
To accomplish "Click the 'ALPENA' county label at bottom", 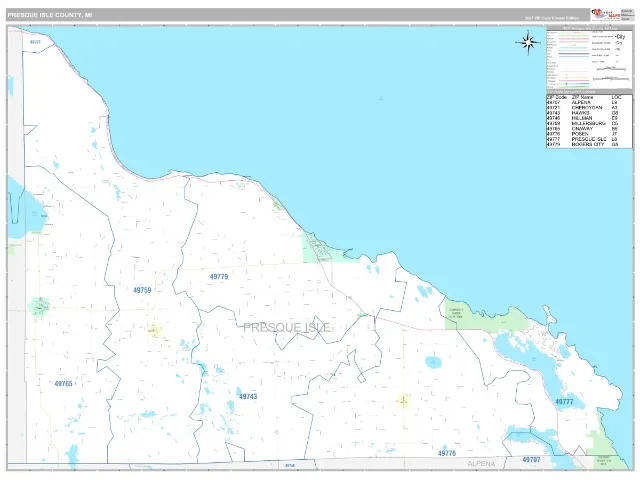I will click(x=481, y=464).
